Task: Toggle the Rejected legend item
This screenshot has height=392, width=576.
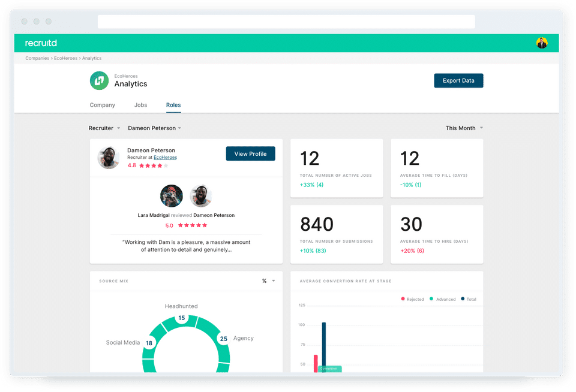Action: point(413,299)
